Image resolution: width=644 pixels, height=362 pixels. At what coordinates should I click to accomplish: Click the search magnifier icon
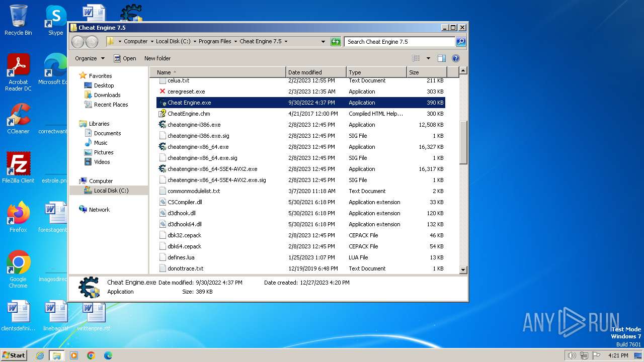pos(460,42)
